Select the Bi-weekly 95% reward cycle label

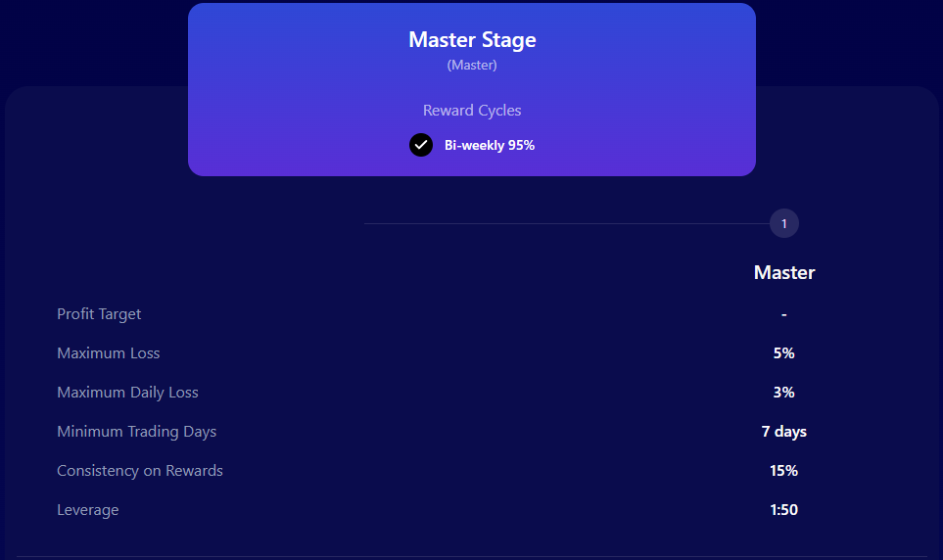point(490,145)
